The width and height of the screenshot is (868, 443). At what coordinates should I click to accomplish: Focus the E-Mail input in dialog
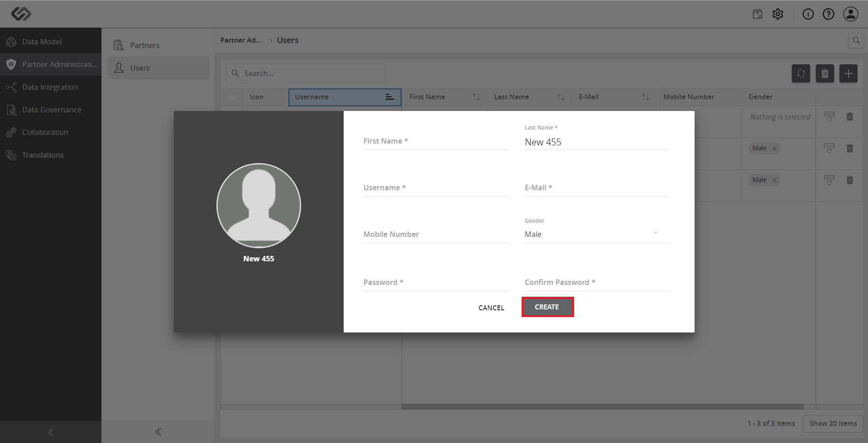tap(597, 188)
